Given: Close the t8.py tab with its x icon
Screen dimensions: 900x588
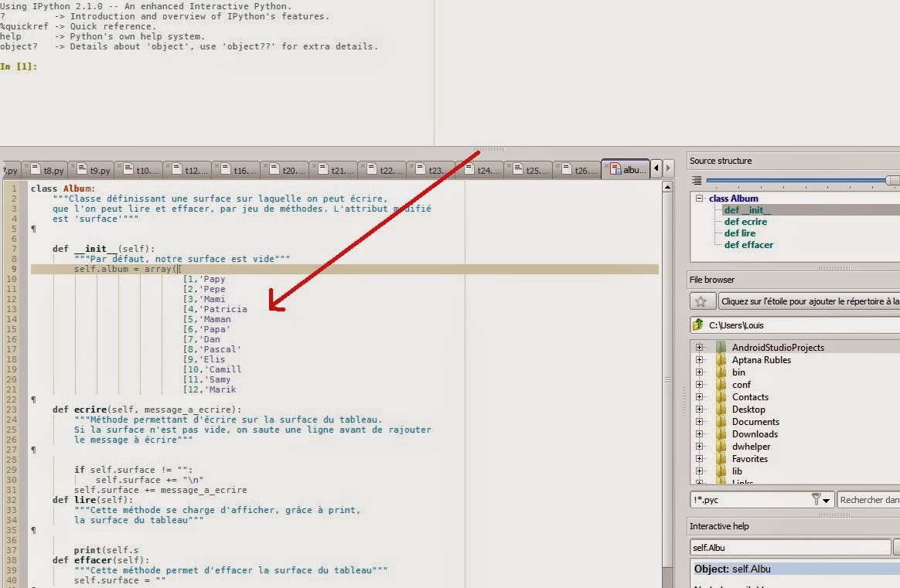Looking at the screenshot, I should [x=26, y=165].
